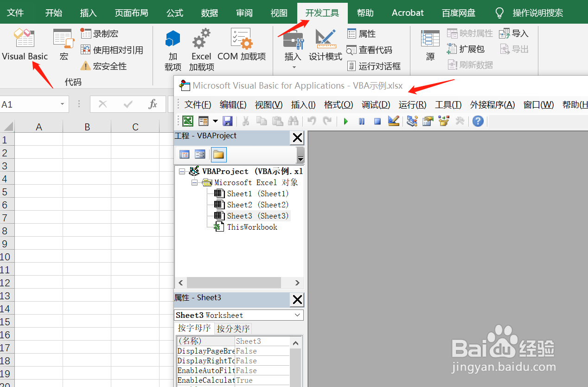The image size is (588, 387).
Task: Open 属性 (Properties) in the ribbon controls group
Action: 362,33
